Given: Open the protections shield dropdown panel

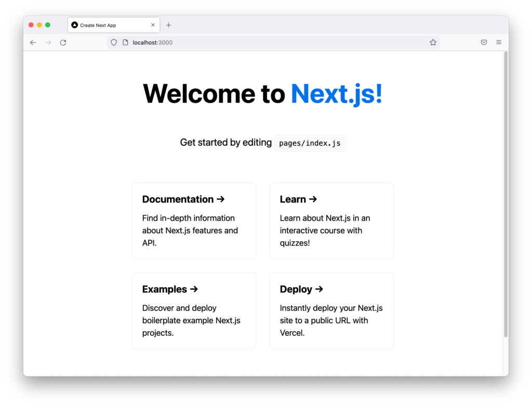Looking at the screenshot, I should (113, 42).
